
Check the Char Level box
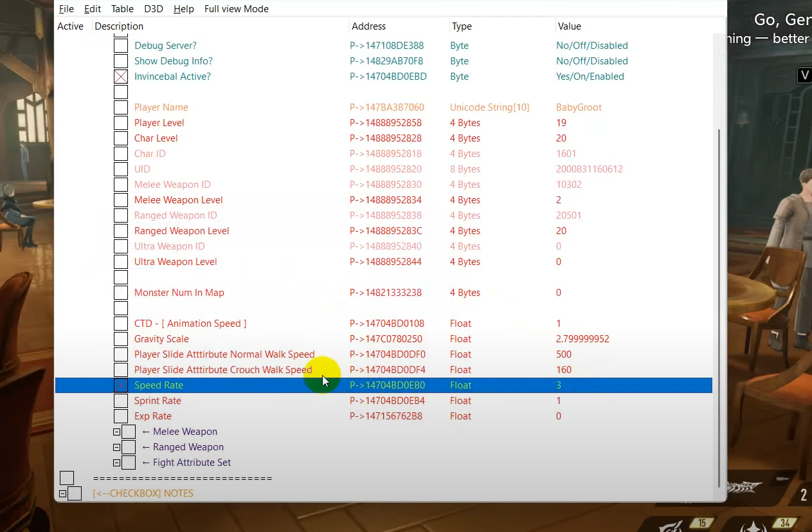click(121, 138)
